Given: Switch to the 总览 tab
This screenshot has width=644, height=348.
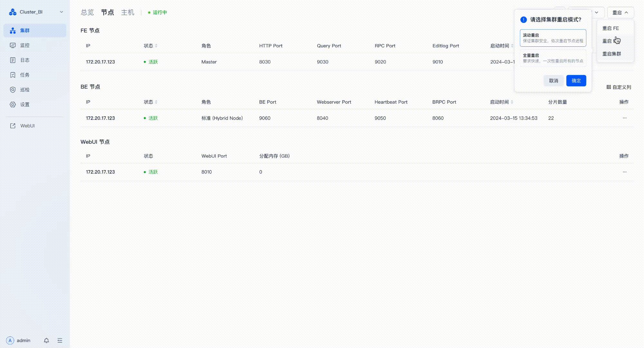Looking at the screenshot, I should click(87, 12).
